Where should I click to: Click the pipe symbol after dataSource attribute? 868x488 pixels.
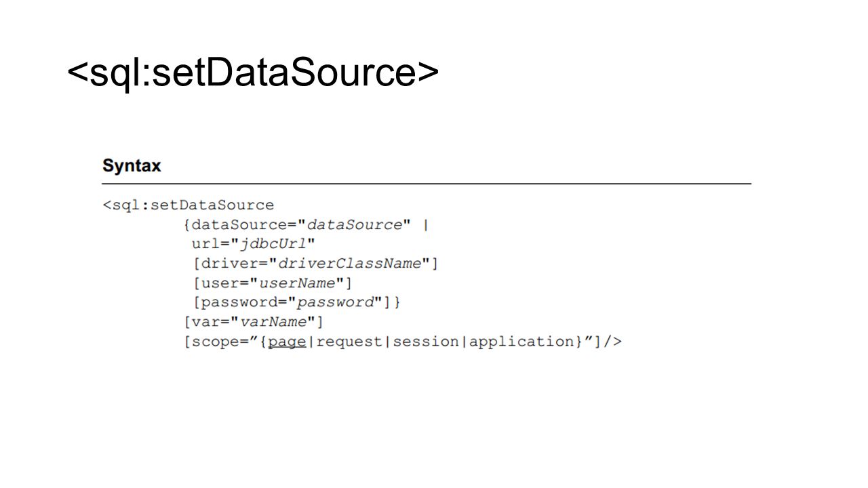pos(426,225)
